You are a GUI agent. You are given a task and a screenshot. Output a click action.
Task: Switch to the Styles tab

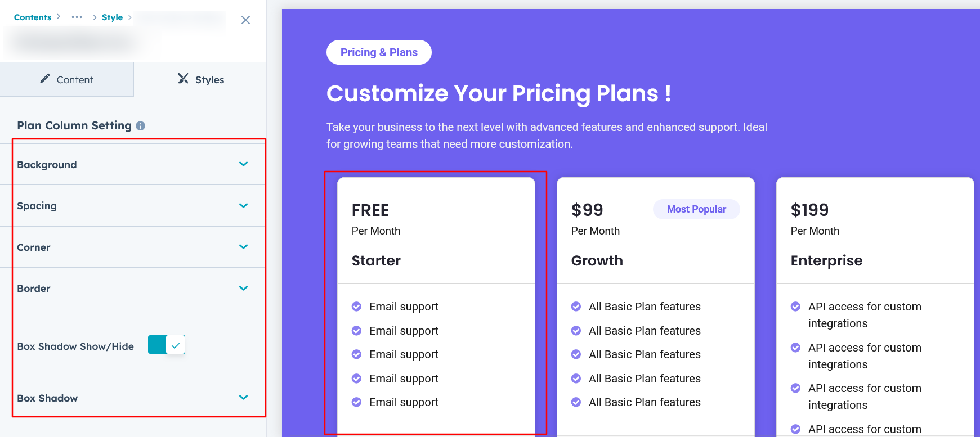[201, 80]
